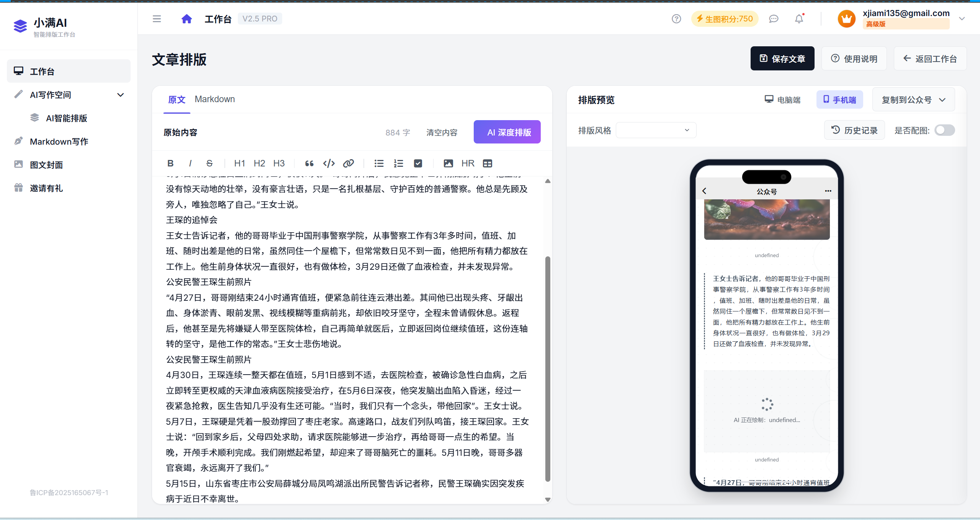Switch to the 原文 tab

pos(177,99)
